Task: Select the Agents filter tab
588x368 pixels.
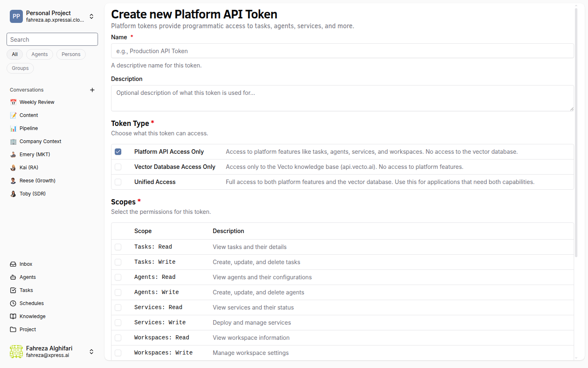Action: [x=40, y=54]
